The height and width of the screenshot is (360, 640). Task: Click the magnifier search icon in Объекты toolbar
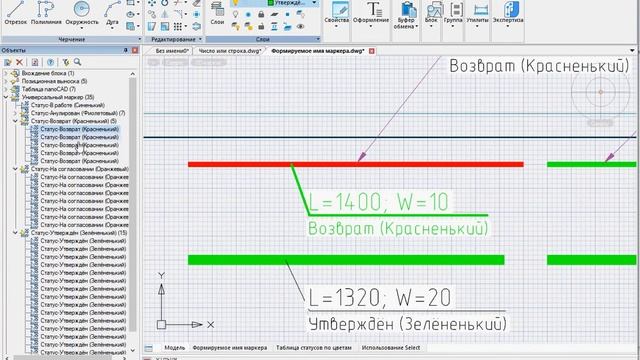[x=77, y=62]
